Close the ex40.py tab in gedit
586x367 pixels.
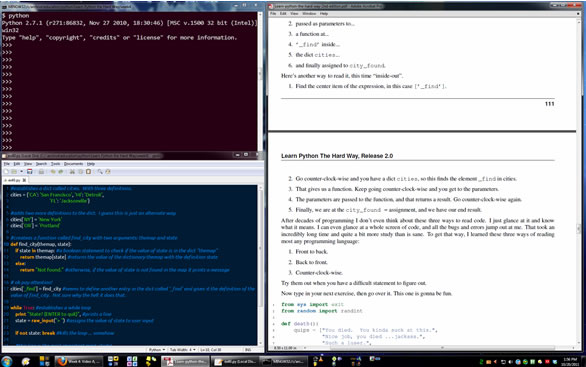[24, 180]
